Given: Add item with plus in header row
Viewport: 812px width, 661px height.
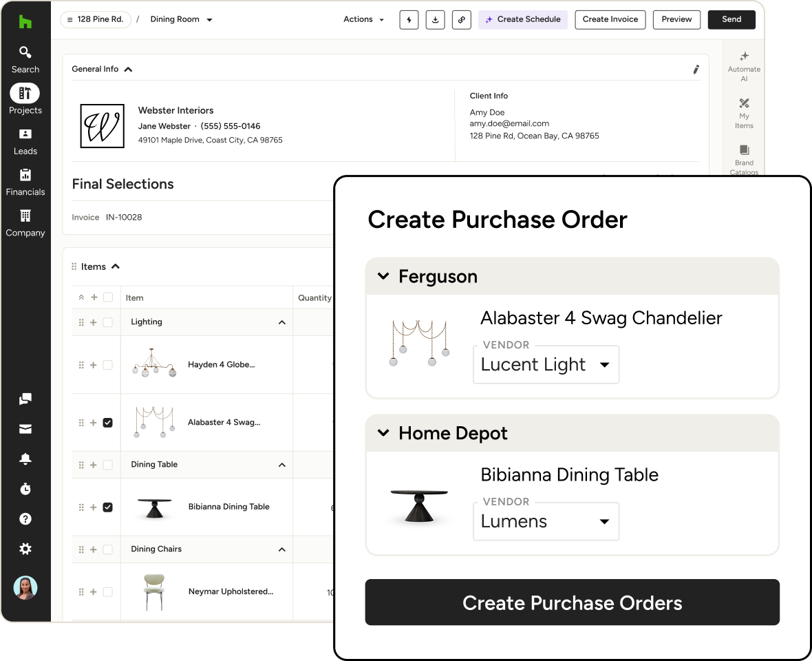Looking at the screenshot, I should click(94, 297).
